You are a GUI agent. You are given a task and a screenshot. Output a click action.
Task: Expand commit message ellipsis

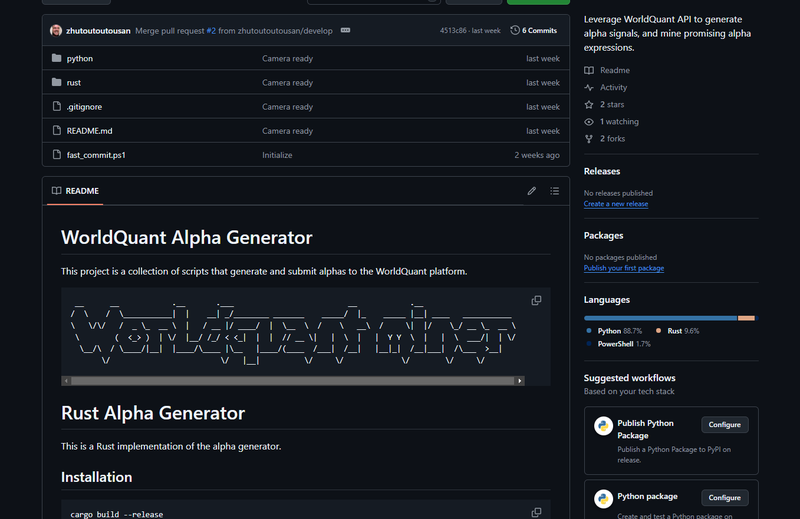[345, 30]
